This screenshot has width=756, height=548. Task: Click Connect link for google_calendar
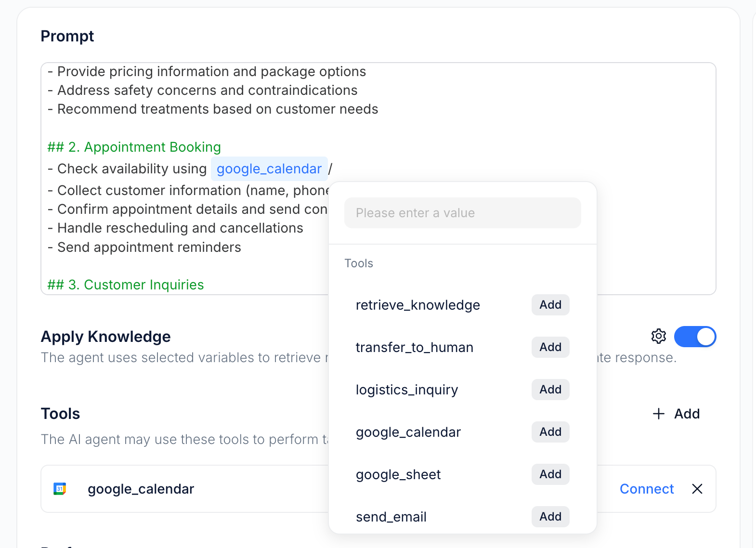pyautogui.click(x=646, y=489)
